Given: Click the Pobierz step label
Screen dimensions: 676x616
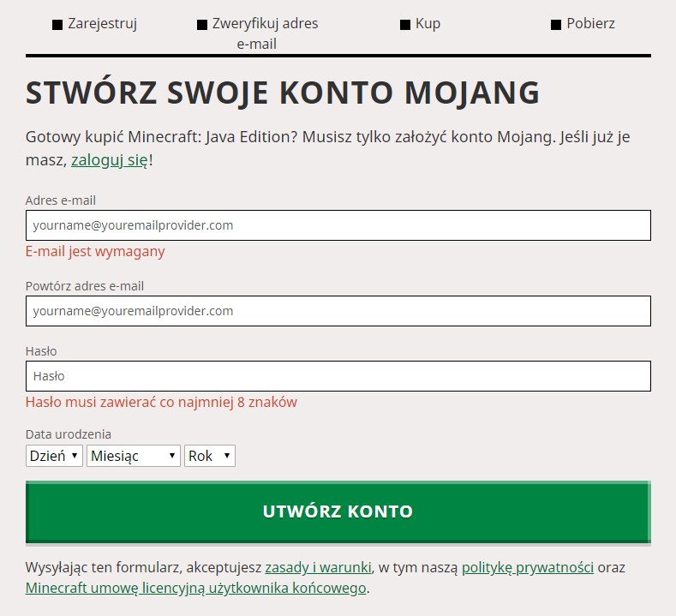Looking at the screenshot, I should pyautogui.click(x=590, y=23).
